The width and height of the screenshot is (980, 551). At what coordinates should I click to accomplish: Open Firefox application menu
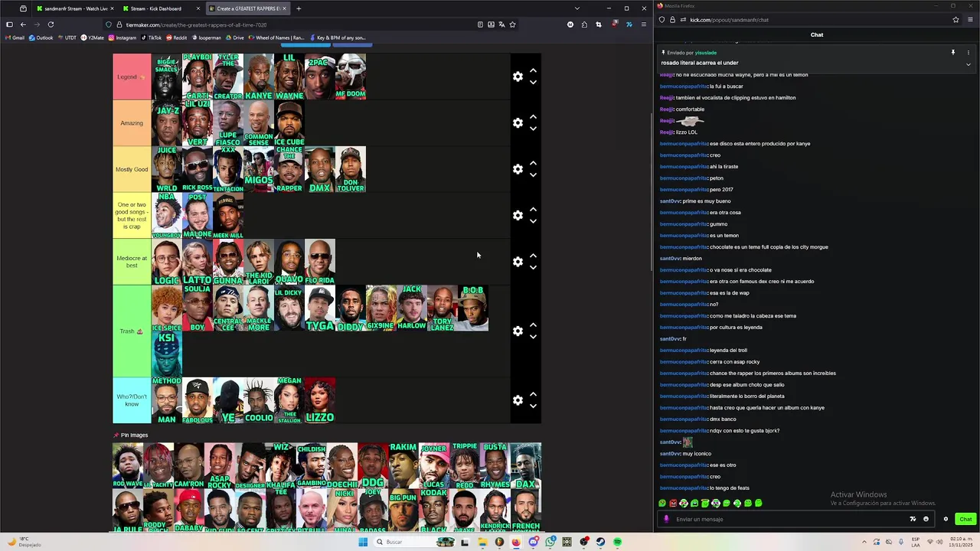click(x=644, y=24)
